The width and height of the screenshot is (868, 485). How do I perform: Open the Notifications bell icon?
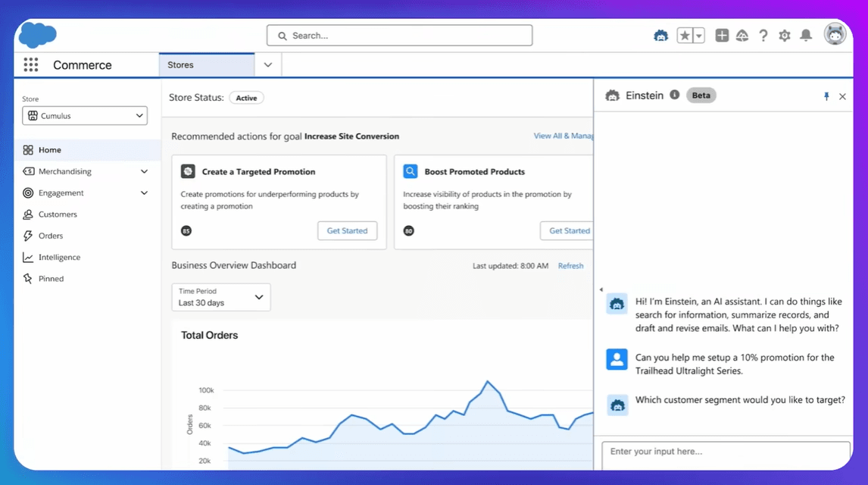click(x=806, y=36)
